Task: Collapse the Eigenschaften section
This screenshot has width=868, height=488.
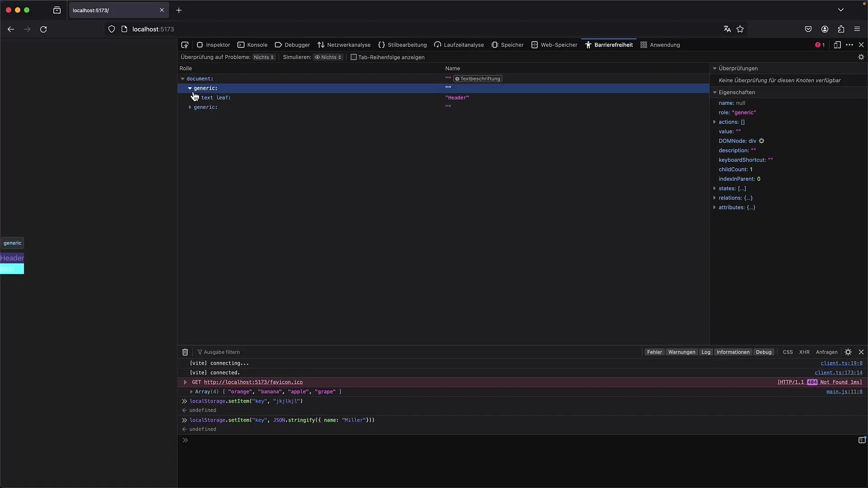Action: click(715, 92)
